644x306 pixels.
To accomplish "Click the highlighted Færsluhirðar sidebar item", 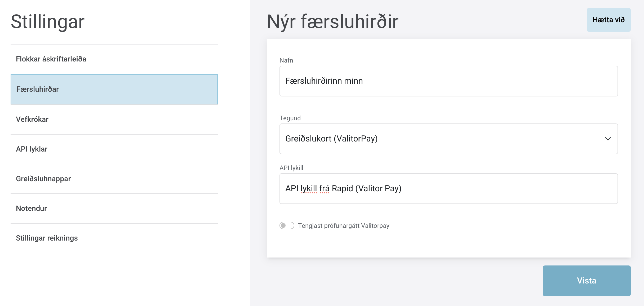I will (x=37, y=89).
